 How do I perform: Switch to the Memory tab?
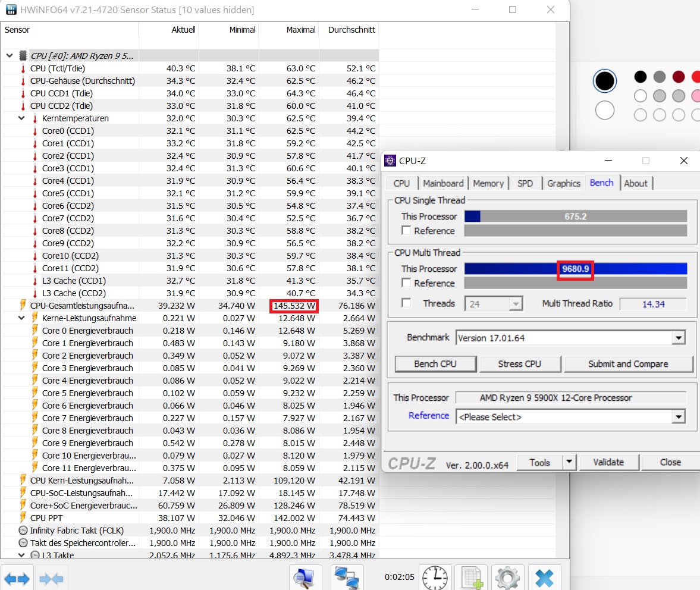(x=488, y=183)
